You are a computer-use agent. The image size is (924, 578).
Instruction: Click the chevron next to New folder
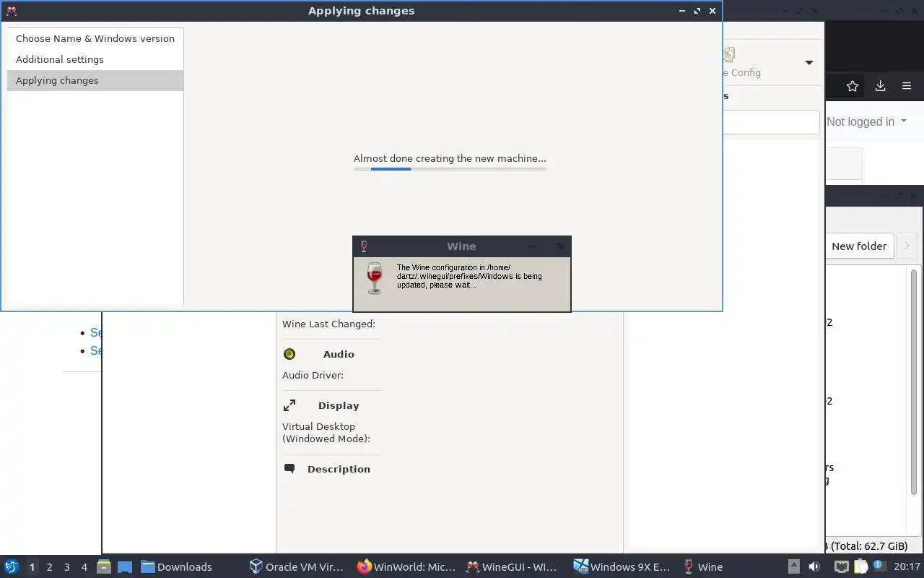tap(907, 246)
